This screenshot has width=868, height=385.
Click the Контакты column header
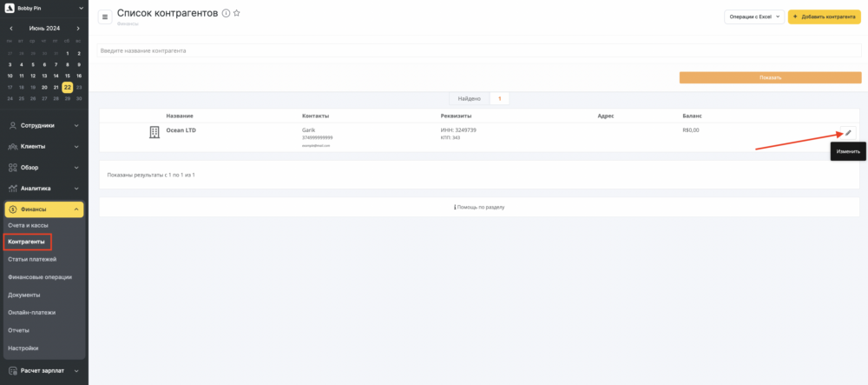[x=316, y=116]
